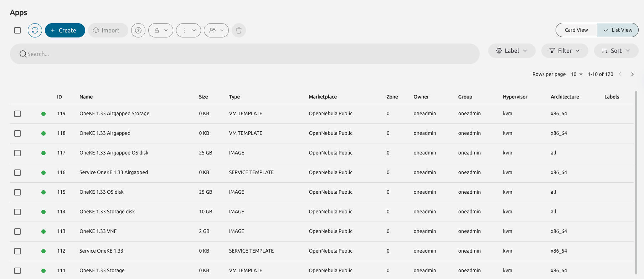Screen dimensions: 644x279
Task: Click the ID column header
Action: (60, 97)
